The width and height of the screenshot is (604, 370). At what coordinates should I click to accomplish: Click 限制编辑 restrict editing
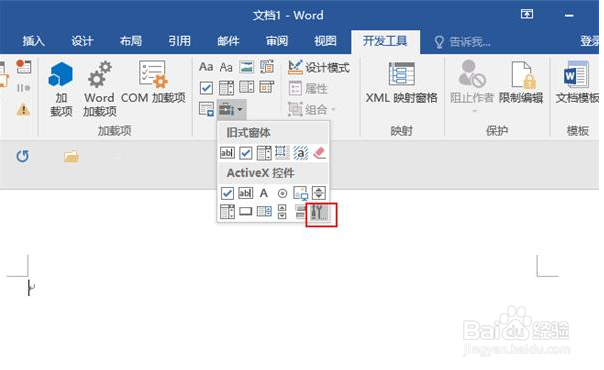click(x=521, y=83)
